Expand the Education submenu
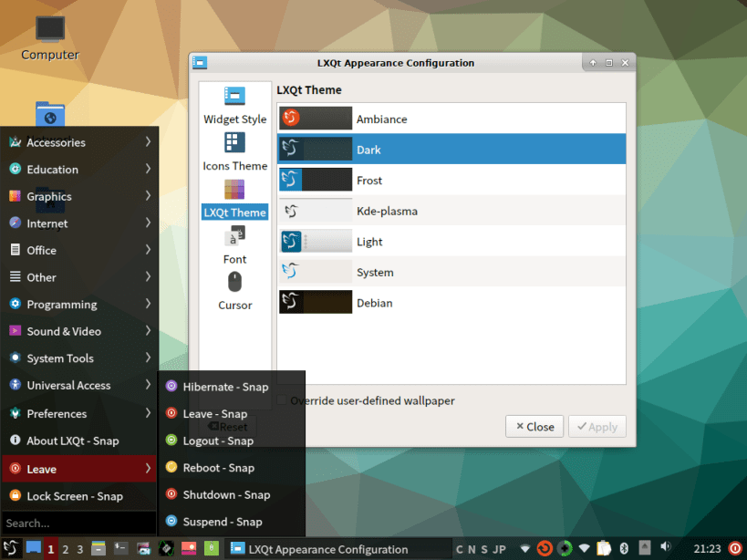747x560 pixels. pos(79,169)
